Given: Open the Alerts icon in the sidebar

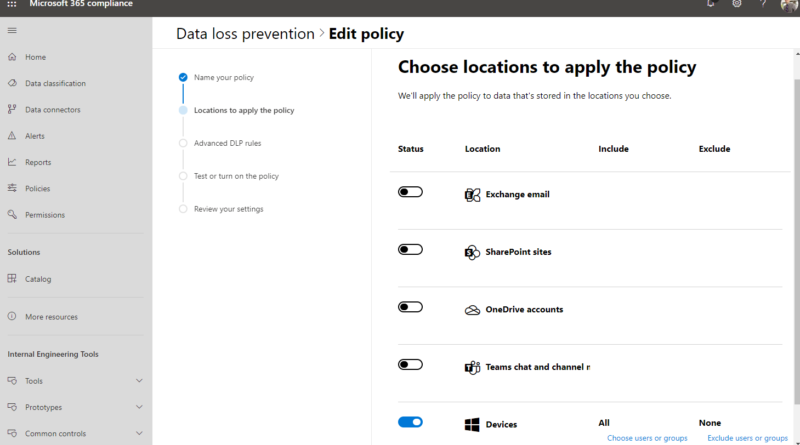Looking at the screenshot, I should click(x=12, y=136).
